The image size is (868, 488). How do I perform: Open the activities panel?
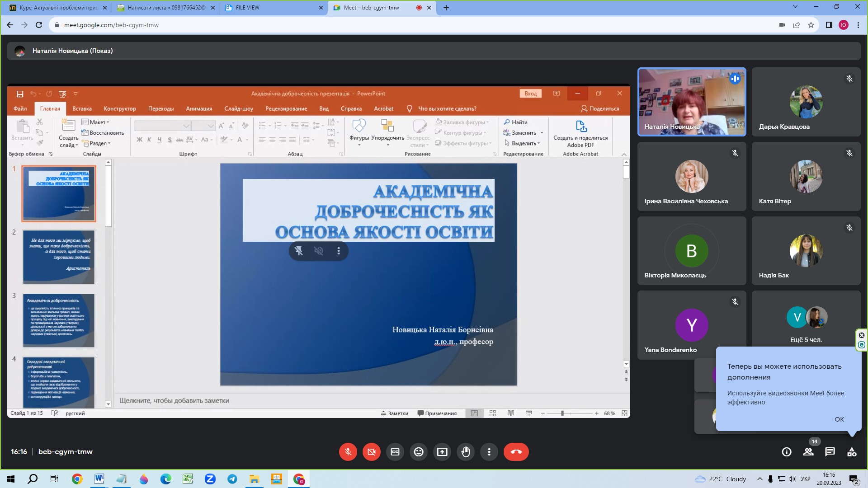tap(852, 452)
